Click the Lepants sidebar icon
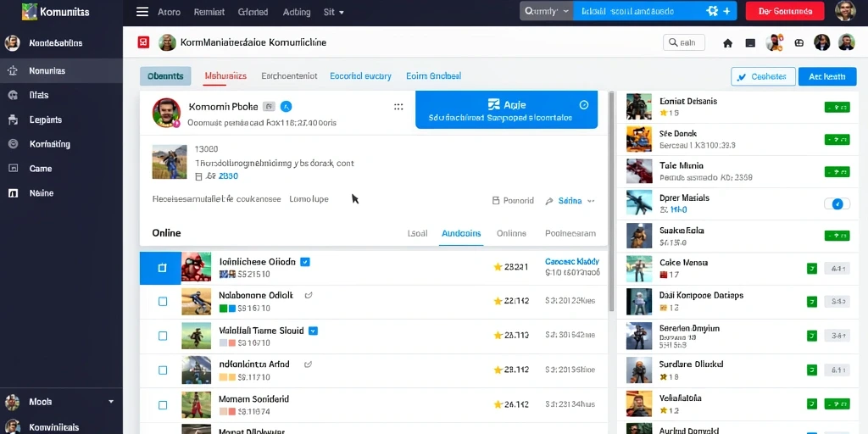The image size is (868, 434). 12,120
